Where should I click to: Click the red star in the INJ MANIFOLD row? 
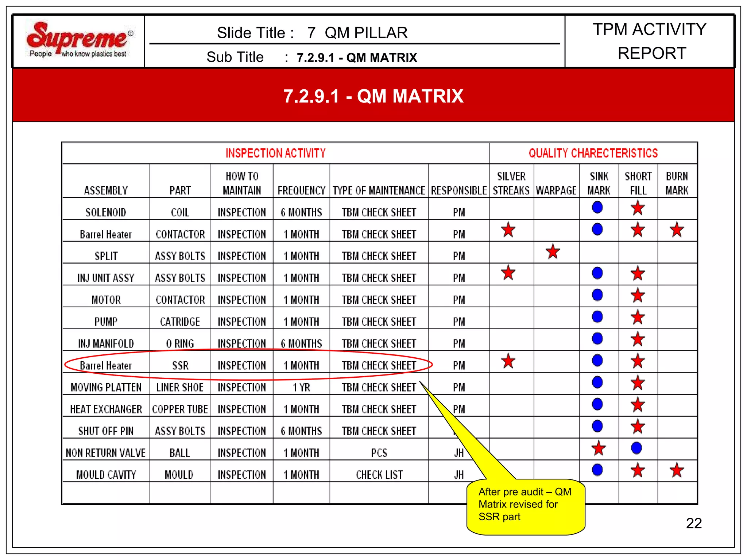[638, 339]
